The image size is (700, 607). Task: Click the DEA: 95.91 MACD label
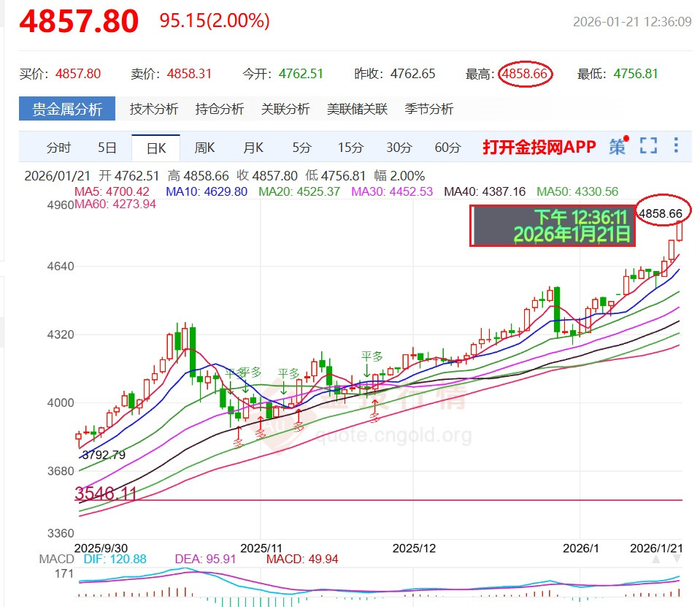pyautogui.click(x=205, y=559)
